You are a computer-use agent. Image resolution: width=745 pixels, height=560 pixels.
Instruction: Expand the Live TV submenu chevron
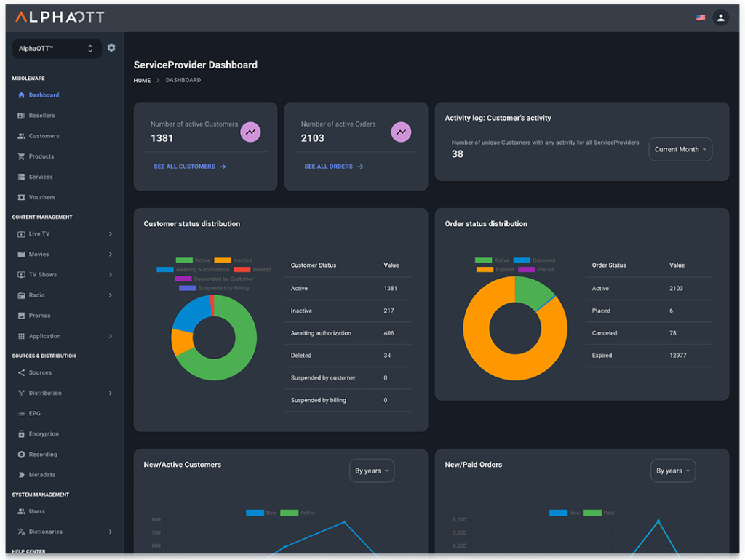tap(111, 234)
